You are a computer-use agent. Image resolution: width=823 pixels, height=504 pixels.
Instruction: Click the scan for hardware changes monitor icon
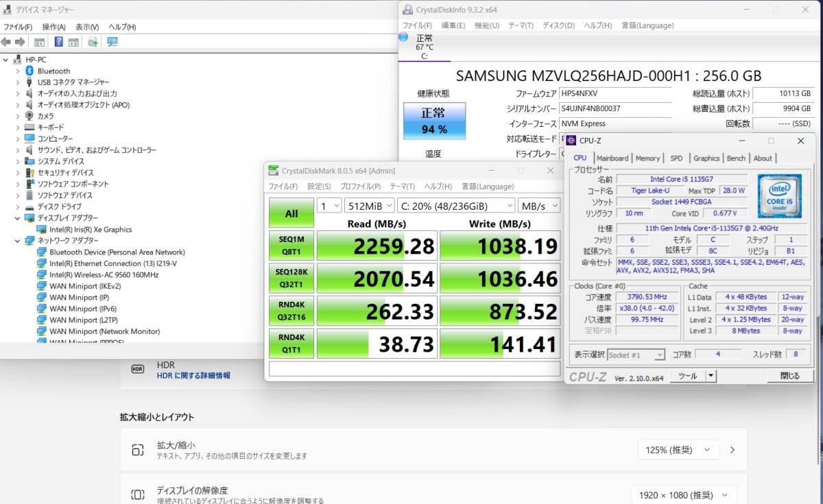click(x=112, y=42)
